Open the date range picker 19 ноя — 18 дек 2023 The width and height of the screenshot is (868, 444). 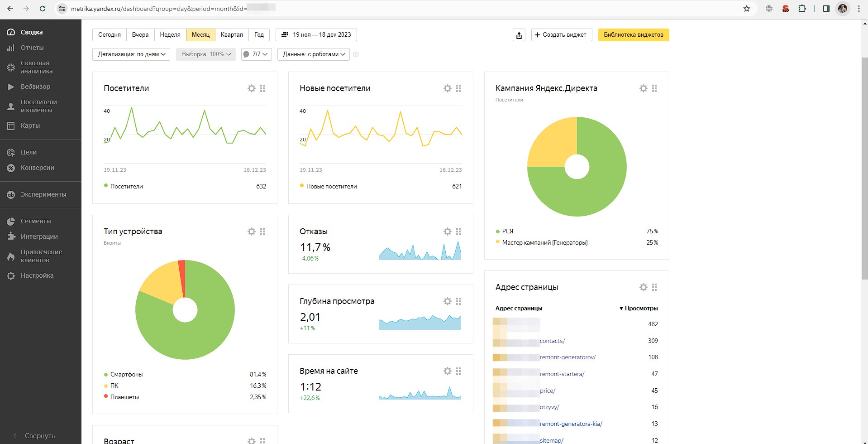(316, 35)
